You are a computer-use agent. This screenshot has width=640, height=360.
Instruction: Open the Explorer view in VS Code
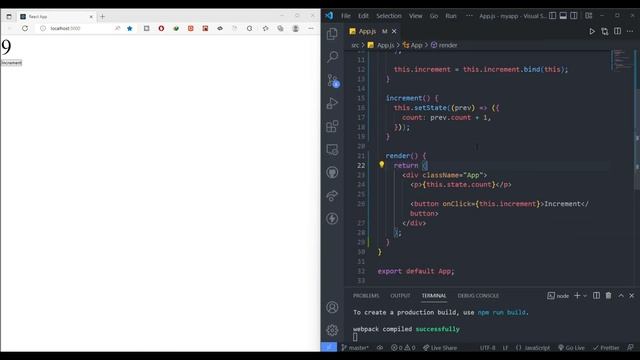coord(332,33)
